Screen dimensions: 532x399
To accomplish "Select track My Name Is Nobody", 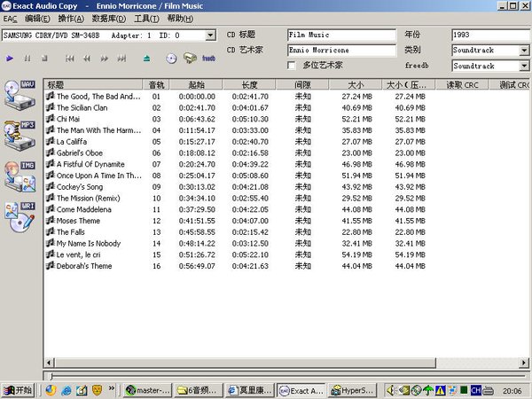I will 89,243.
